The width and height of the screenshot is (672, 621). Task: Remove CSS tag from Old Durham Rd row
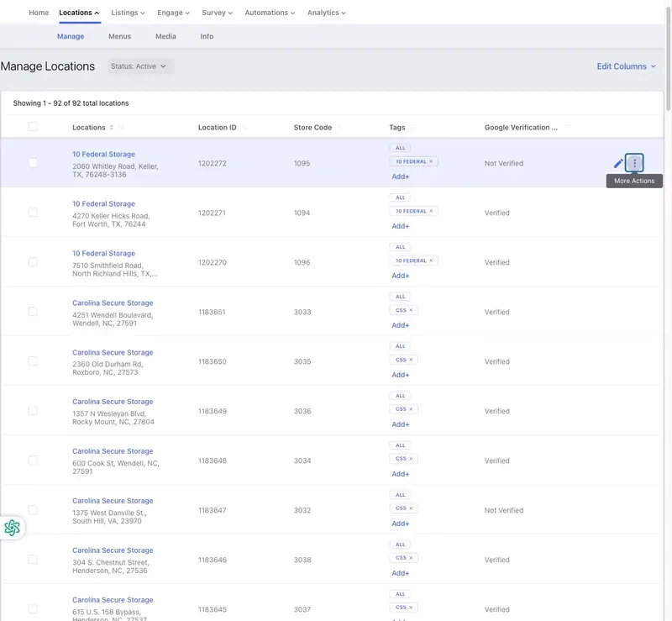(411, 360)
